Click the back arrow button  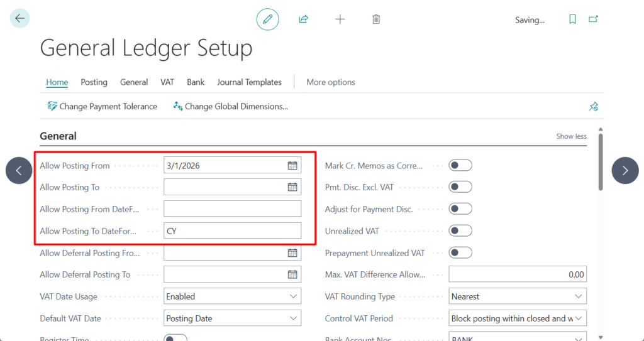[19, 19]
